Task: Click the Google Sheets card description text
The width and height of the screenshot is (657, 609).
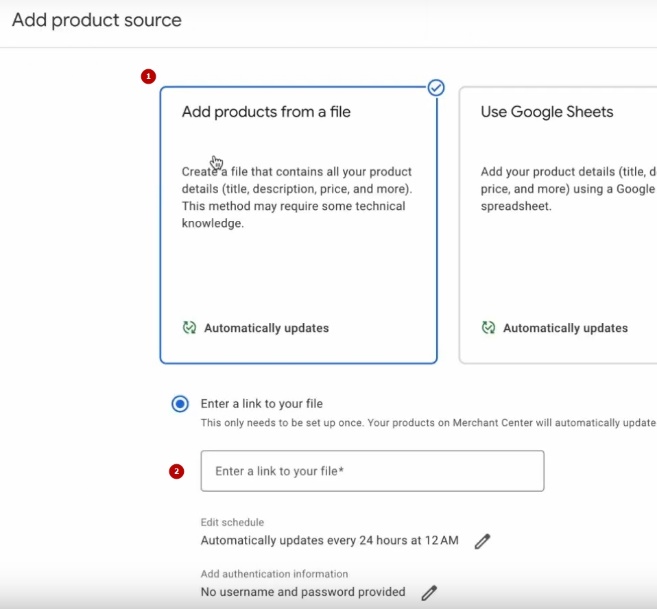Action: pos(566,189)
